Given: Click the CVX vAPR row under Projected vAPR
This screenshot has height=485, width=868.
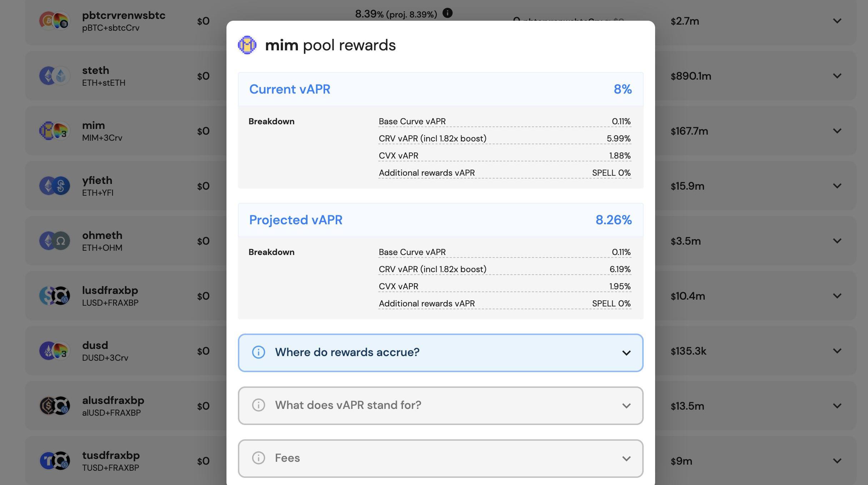Looking at the screenshot, I should coord(504,286).
